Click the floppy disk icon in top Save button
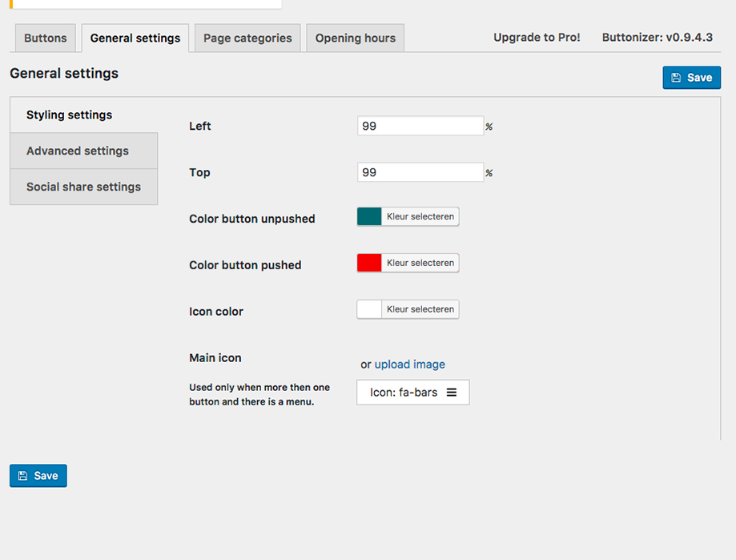Viewport: 736px width, 560px height. point(676,78)
